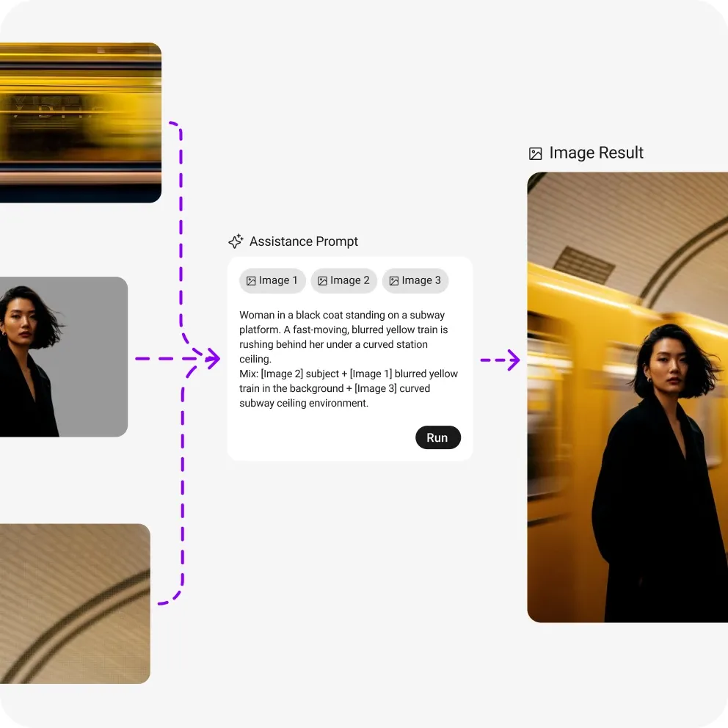Image resolution: width=728 pixels, height=728 pixels.
Task: Click the picture icon inside Image 3 chip
Action: click(393, 281)
